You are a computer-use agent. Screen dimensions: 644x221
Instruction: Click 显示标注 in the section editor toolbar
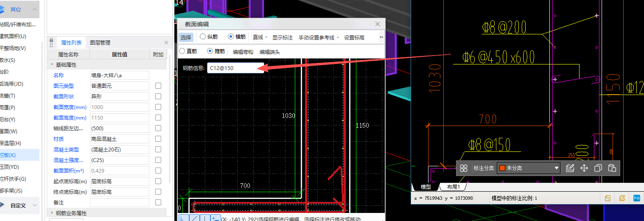pos(283,37)
